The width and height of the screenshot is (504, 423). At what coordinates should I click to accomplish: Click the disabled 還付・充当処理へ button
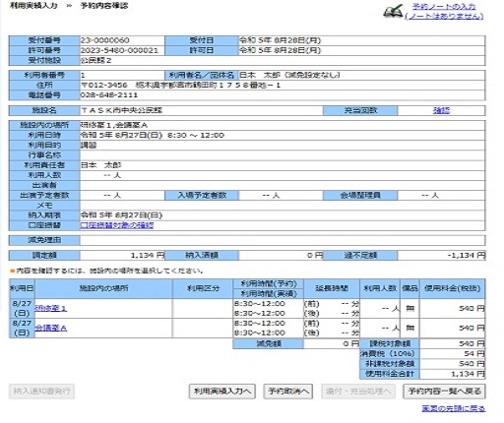coord(358,392)
